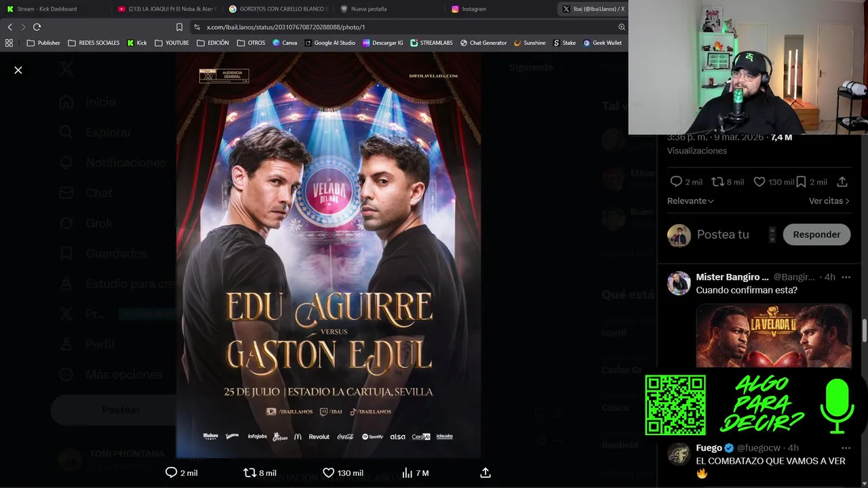This screenshot has width=868, height=488.
Task: Open the browser zoom magnifier icon
Action: 621,27
